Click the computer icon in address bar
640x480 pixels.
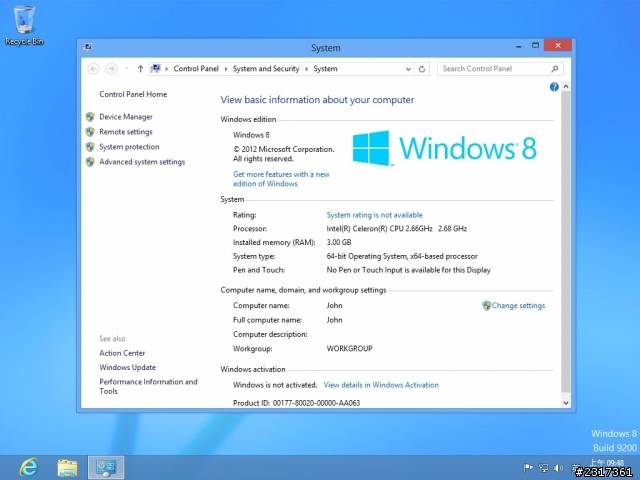click(x=156, y=68)
